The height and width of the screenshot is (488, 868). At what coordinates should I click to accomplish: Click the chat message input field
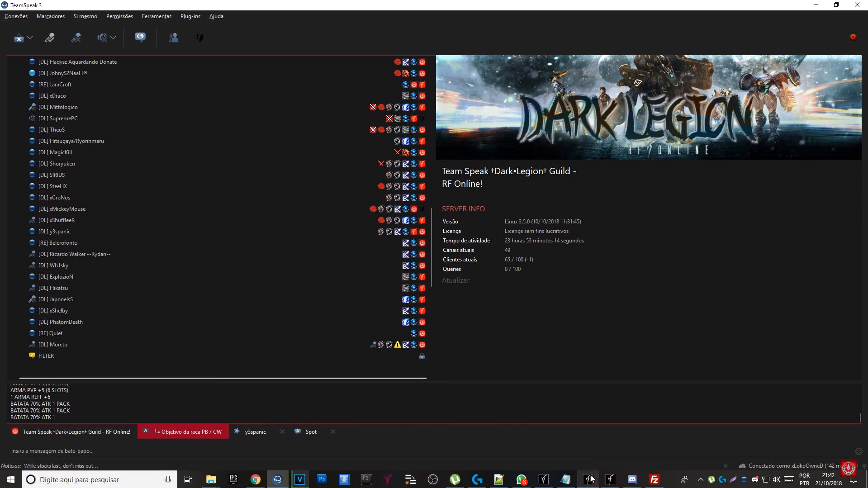coord(430,451)
